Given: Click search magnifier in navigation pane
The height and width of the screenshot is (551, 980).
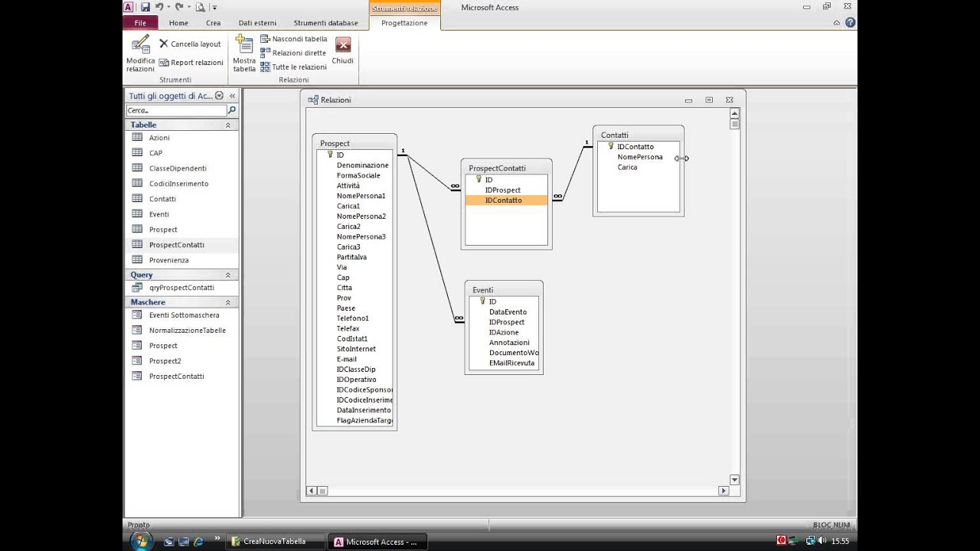Looking at the screenshot, I should click(x=232, y=110).
